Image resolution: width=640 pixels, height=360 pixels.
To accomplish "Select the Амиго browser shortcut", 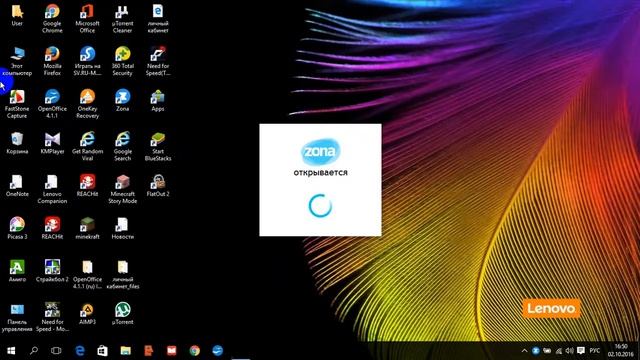I will pyautogui.click(x=17, y=271).
